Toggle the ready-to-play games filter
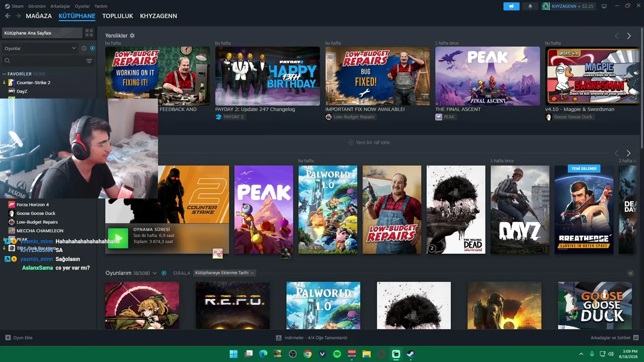This screenshot has height=362, width=644. tap(93, 48)
